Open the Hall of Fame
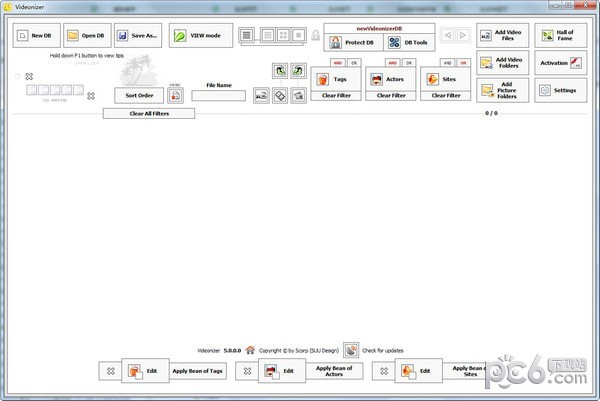Viewport: 600px width, 401px height. coord(560,36)
